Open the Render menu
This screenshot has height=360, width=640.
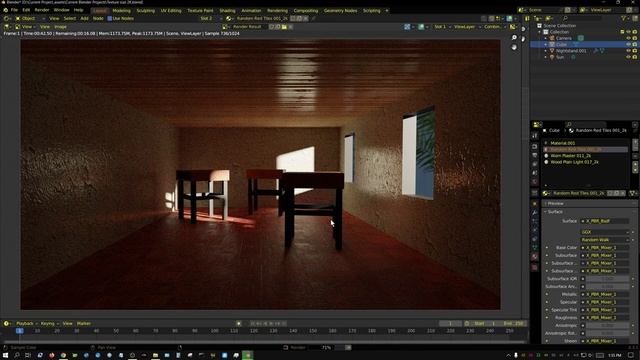(42, 10)
